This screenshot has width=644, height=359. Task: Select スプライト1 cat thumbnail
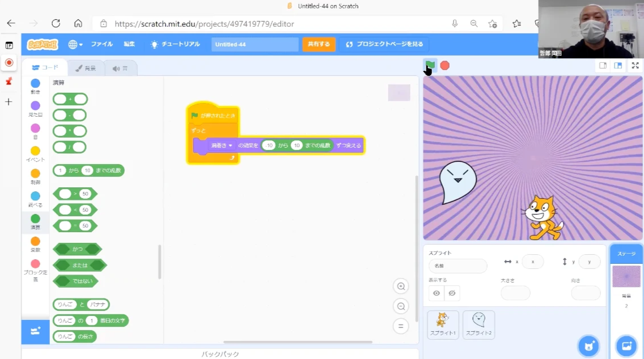click(443, 324)
